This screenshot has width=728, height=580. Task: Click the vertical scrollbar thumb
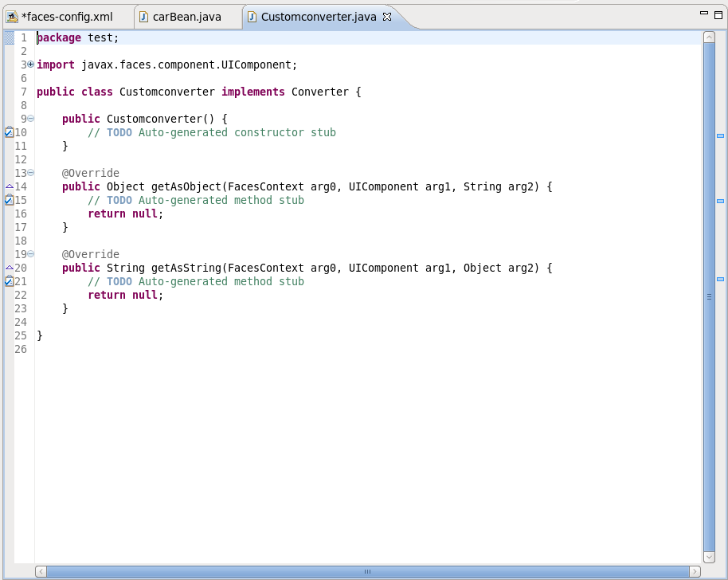709,296
